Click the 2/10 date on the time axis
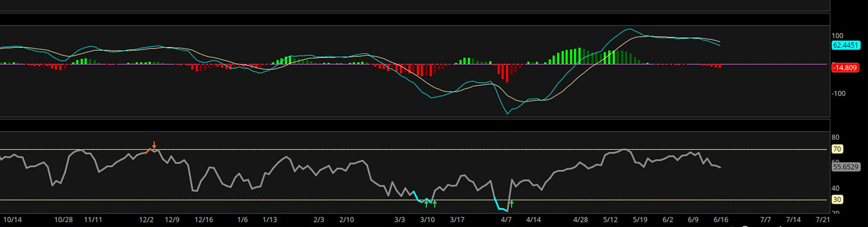Screen dimensions: 868x227 [x=346, y=220]
